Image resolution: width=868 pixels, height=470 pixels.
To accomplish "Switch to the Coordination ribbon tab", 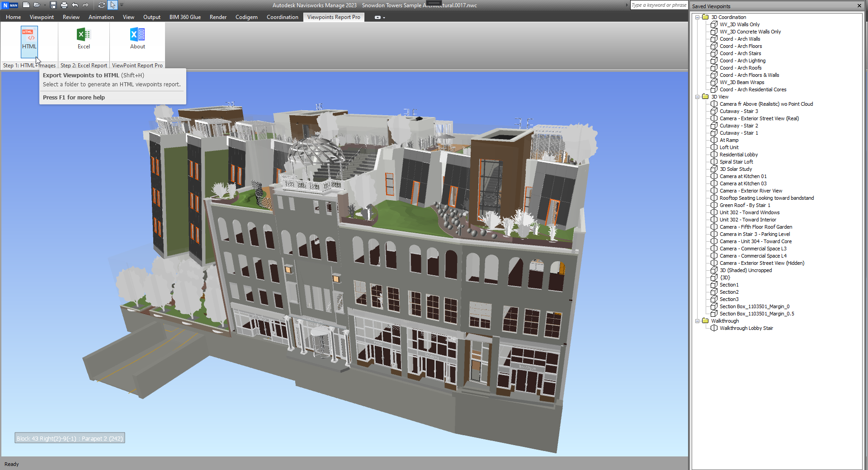I will pos(282,17).
